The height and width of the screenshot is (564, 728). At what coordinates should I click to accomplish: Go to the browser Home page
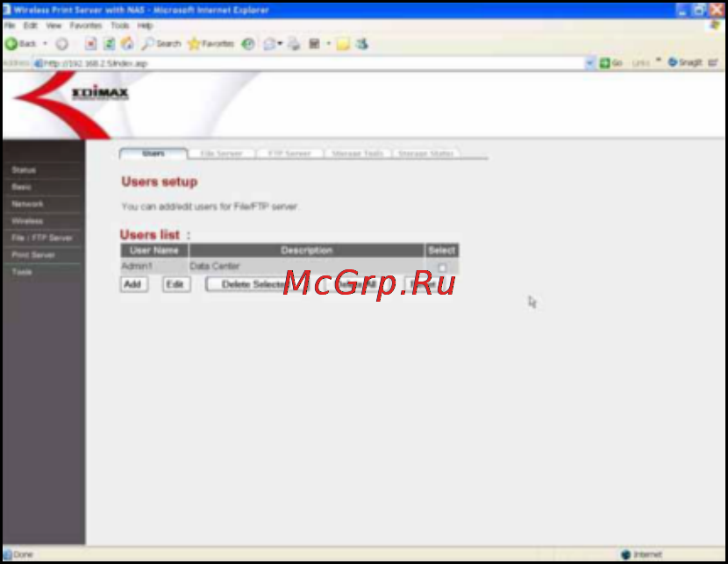click(127, 44)
